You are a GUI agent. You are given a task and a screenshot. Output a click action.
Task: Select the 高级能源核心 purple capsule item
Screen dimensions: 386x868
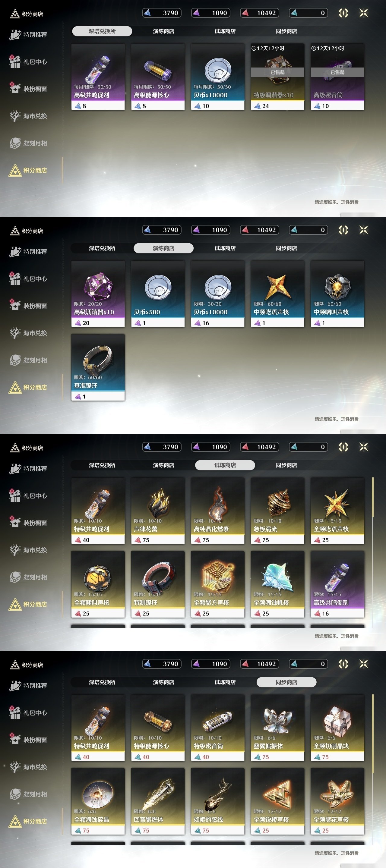coord(158,77)
